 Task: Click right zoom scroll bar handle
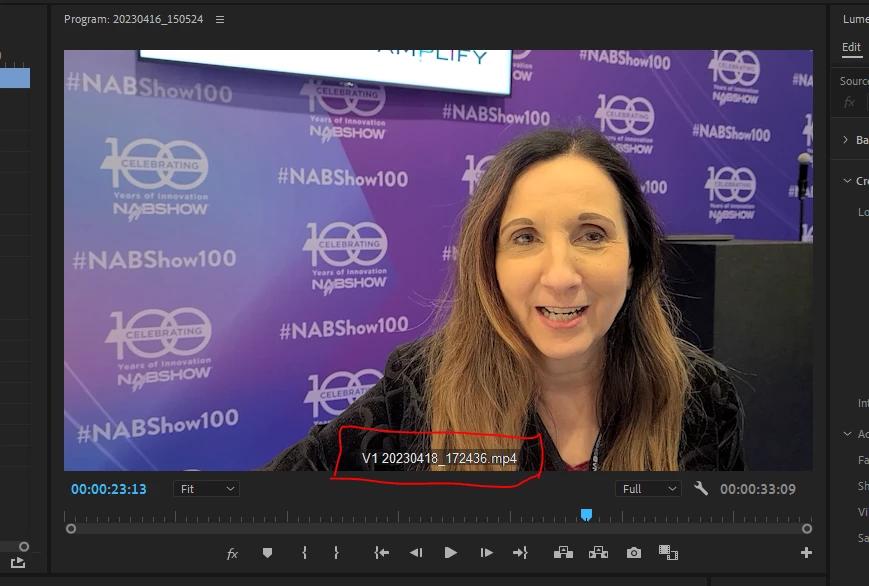(807, 529)
